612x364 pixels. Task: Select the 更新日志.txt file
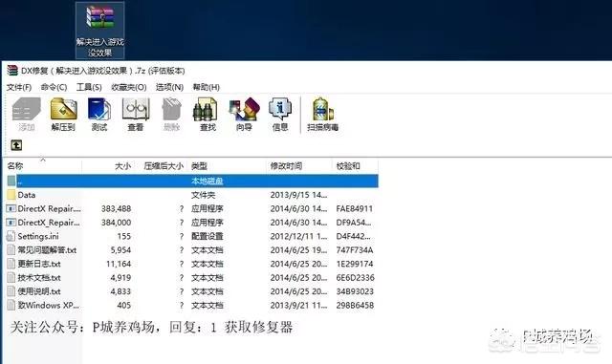click(x=191, y=264)
